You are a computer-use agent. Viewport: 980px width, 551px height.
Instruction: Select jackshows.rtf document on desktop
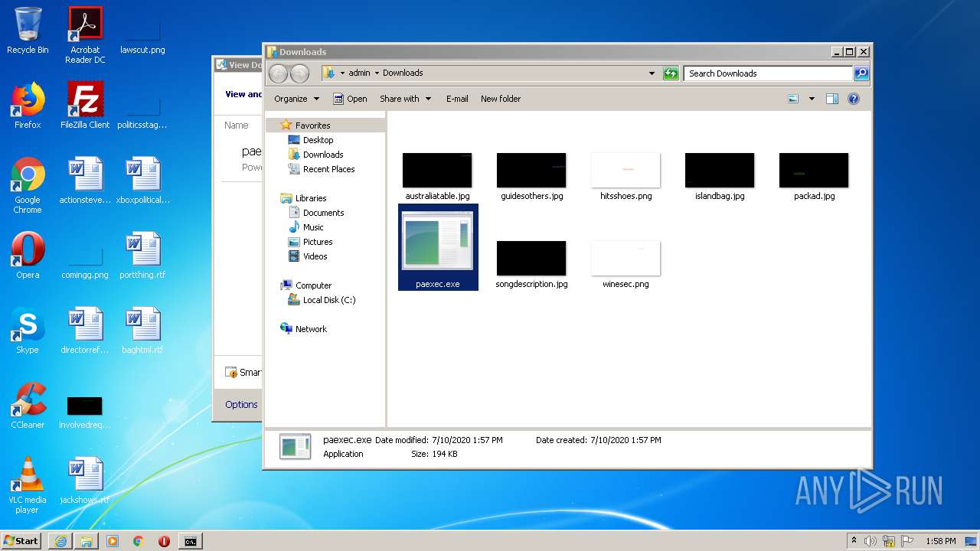(85, 481)
